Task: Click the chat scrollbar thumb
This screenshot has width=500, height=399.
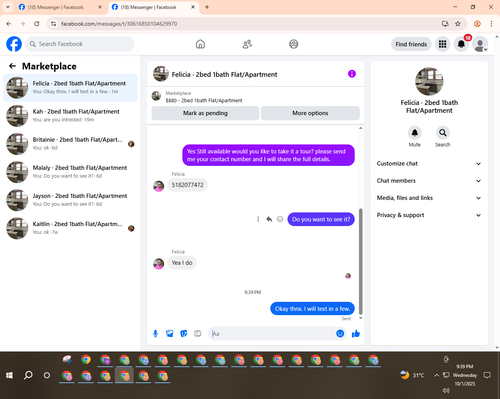Action: point(360,261)
